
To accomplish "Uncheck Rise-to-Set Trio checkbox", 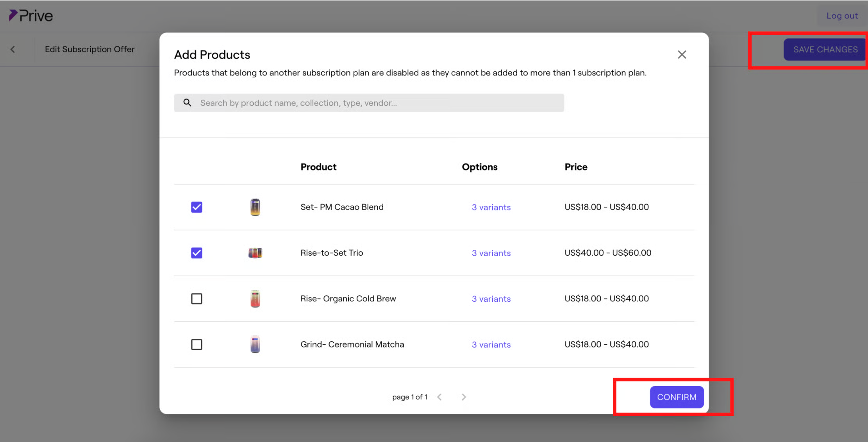I will click(196, 253).
